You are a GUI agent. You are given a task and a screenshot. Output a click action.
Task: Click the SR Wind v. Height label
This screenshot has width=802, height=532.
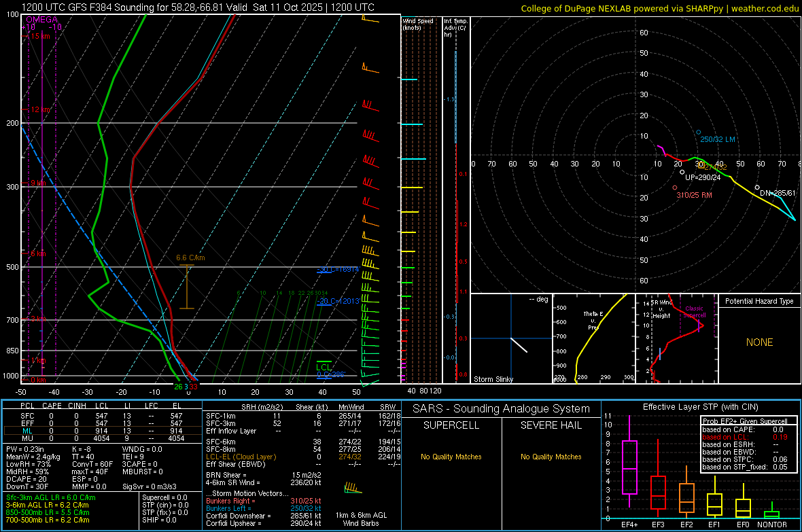[661, 309]
